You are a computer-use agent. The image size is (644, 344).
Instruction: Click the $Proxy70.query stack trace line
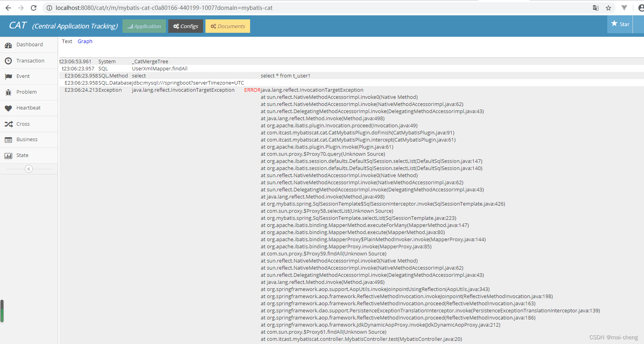(323, 154)
